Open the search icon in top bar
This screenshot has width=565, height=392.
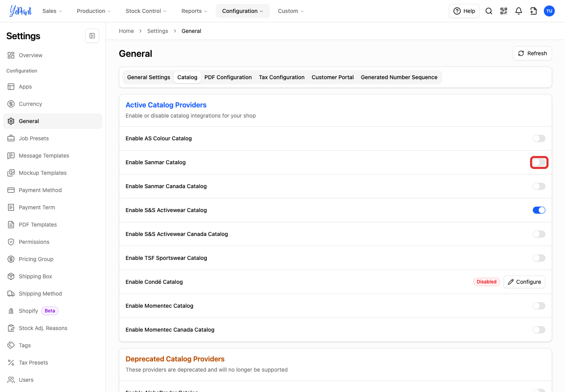(489, 11)
